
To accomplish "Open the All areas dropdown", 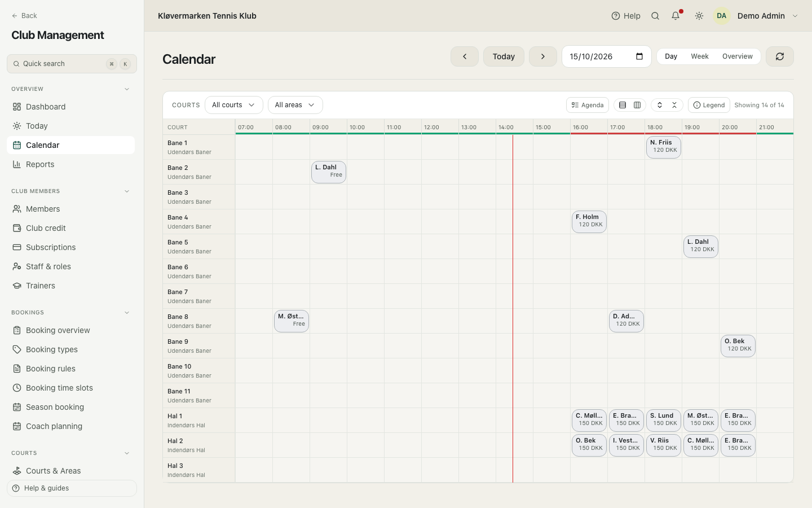I will [295, 105].
